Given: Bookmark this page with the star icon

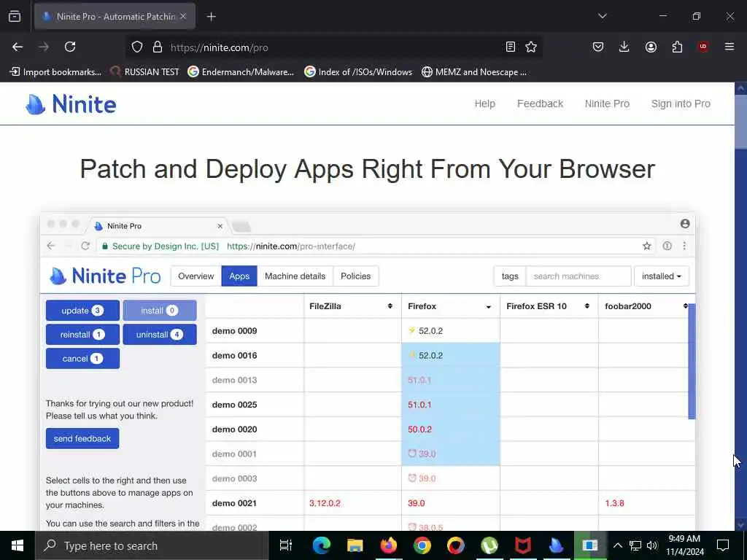Looking at the screenshot, I should 531,47.
